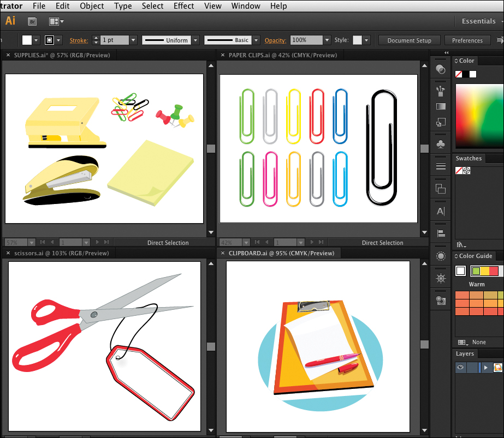
Task: Open the graphic Style dropdown
Action: (x=366, y=40)
